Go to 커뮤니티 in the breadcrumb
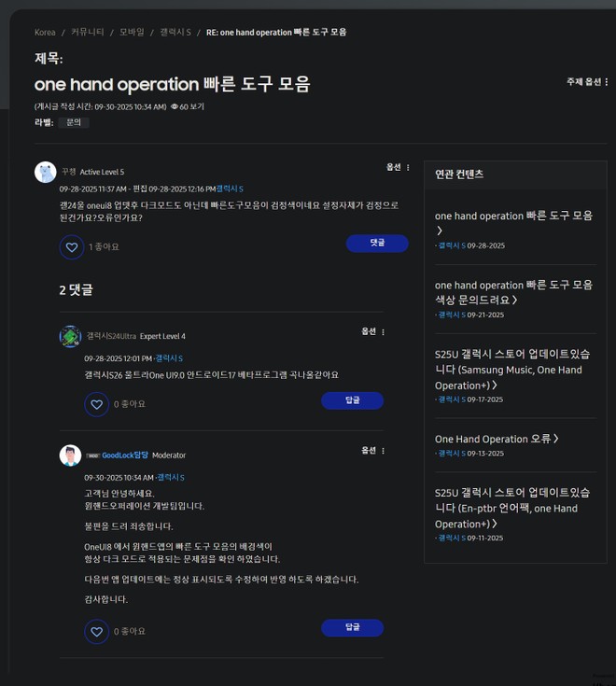 point(88,32)
